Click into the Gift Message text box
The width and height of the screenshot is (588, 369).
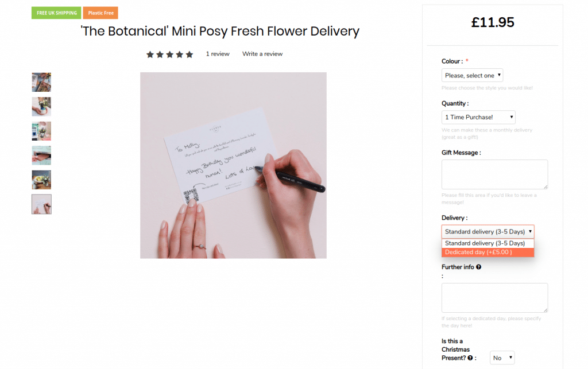point(494,174)
